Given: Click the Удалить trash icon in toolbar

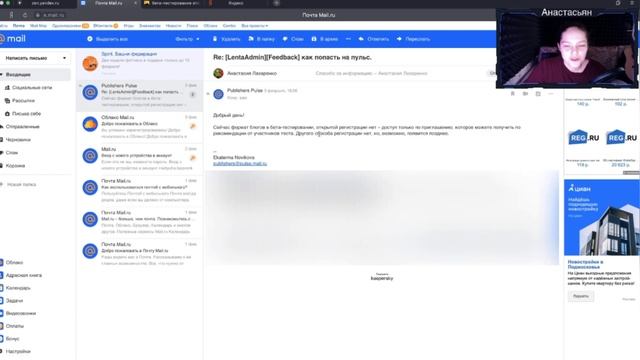Looking at the screenshot, I should [x=215, y=39].
